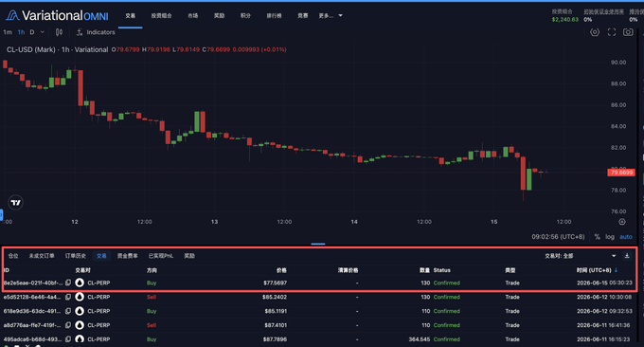Image resolution: width=644 pixels, height=347 pixels.
Task: Open 排行榜 in top navigation
Action: 274,15
